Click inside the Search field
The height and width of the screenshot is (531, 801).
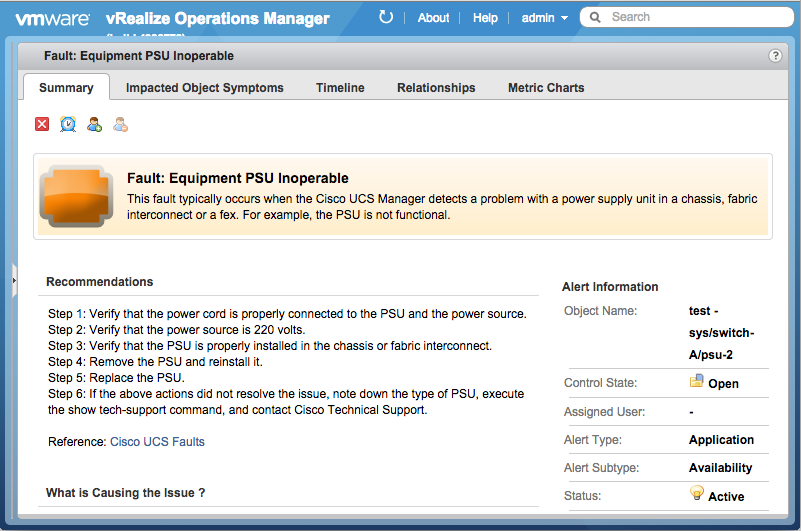tap(687, 17)
